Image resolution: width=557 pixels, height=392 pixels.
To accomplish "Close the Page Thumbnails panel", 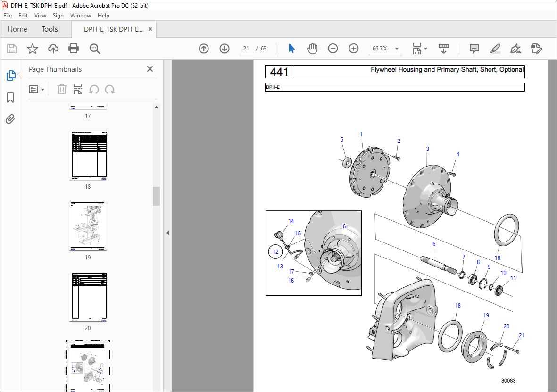I will [150, 69].
